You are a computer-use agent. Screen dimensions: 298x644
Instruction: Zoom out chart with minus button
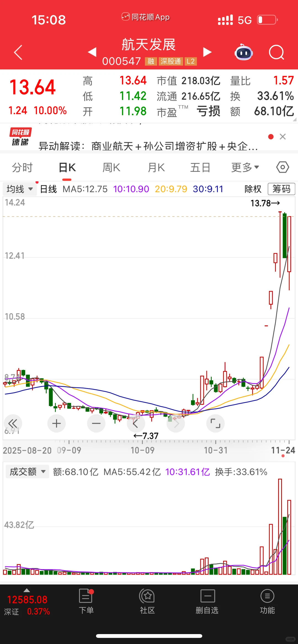pos(96,424)
